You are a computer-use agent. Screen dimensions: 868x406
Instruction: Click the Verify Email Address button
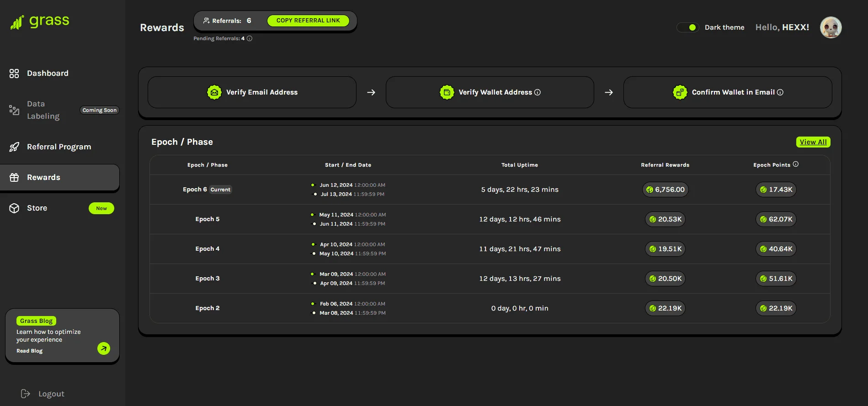[x=252, y=92]
